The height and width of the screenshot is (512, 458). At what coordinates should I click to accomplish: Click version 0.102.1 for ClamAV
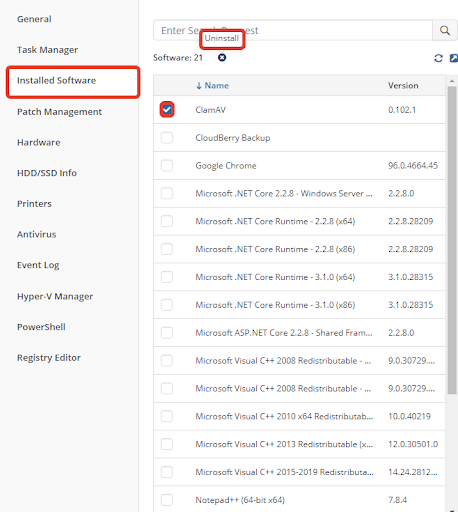[402, 110]
